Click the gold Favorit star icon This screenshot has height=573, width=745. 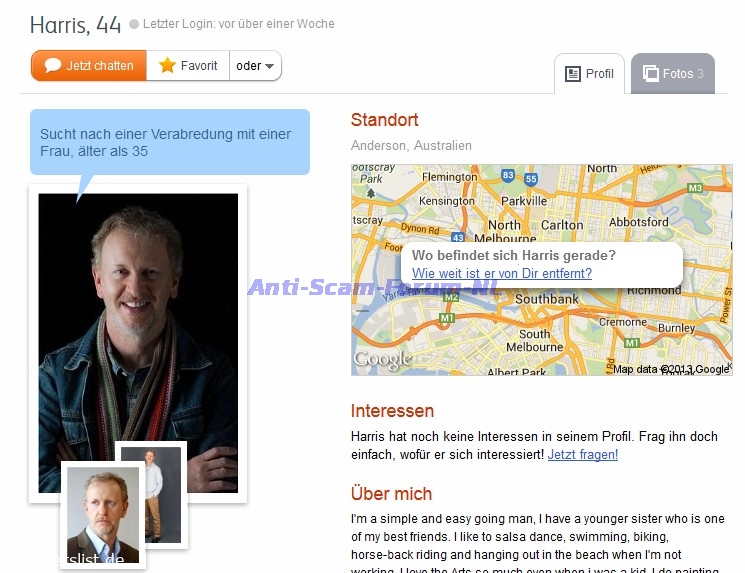coord(167,65)
